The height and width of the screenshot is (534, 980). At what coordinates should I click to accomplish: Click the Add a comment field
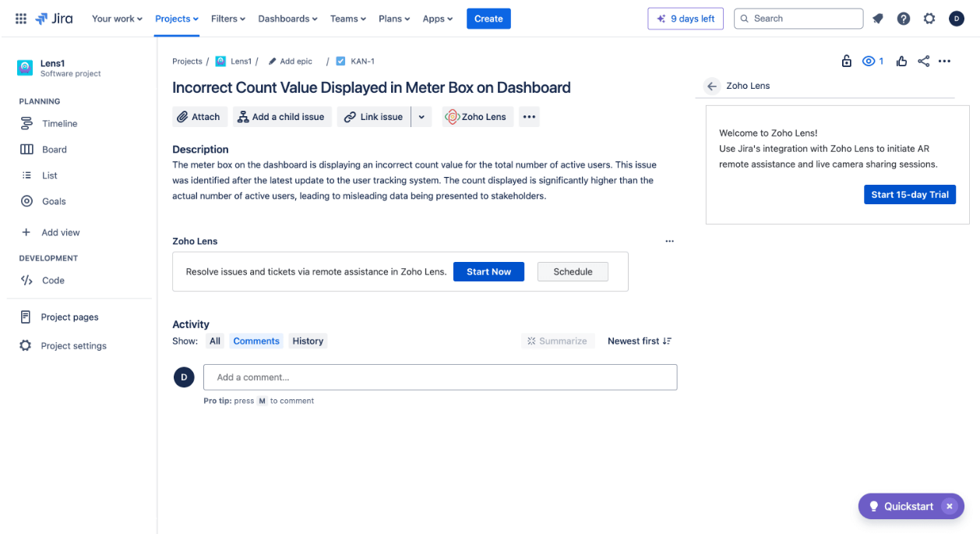click(440, 377)
